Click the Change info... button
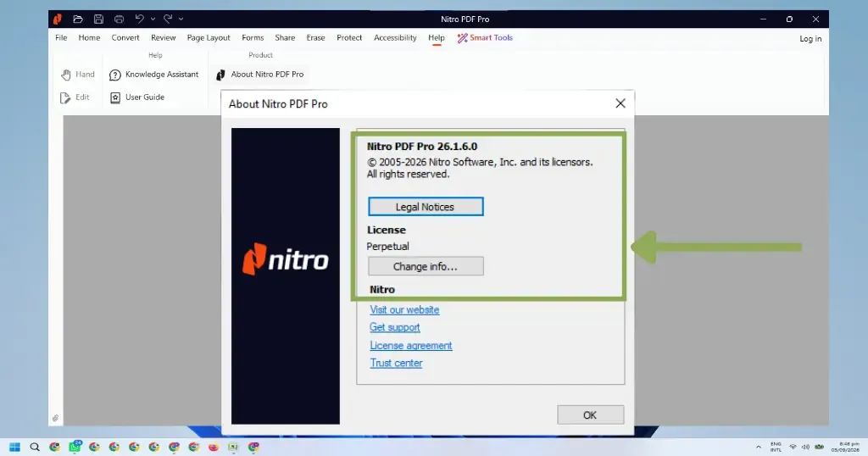 click(x=426, y=266)
